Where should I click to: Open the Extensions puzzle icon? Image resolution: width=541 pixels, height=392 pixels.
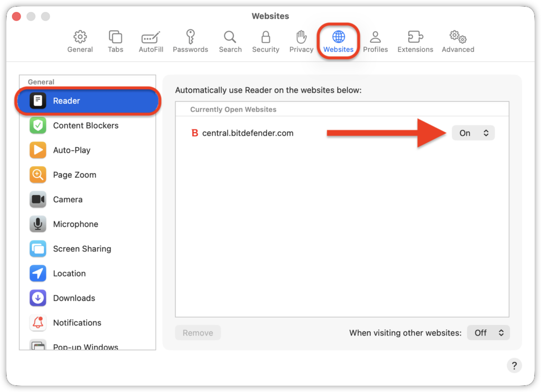[x=415, y=36]
